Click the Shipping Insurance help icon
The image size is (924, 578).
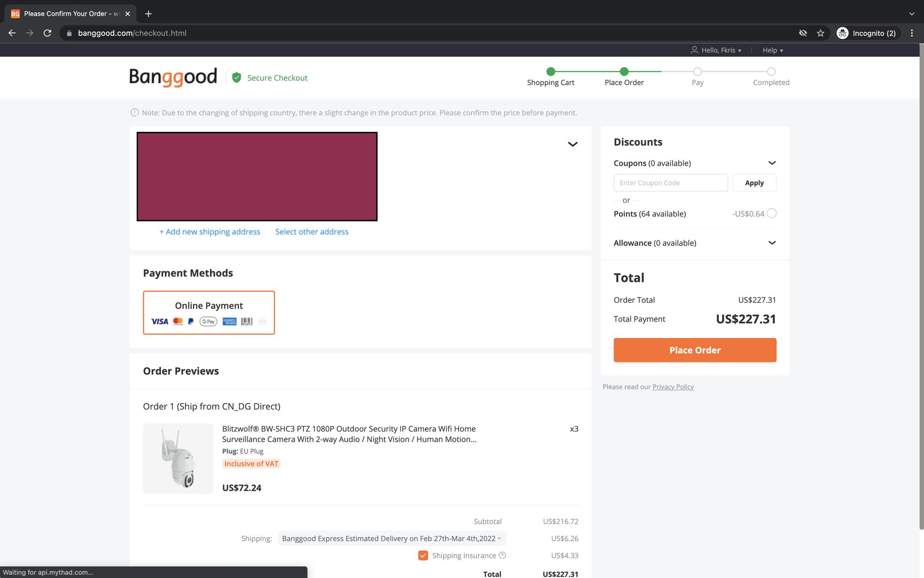coord(502,555)
